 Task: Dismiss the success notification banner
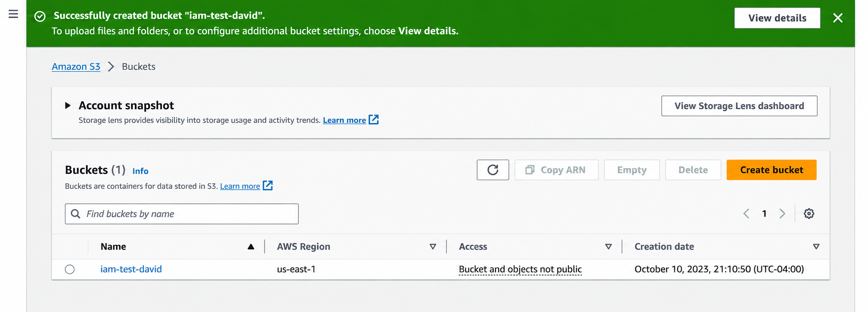[838, 18]
